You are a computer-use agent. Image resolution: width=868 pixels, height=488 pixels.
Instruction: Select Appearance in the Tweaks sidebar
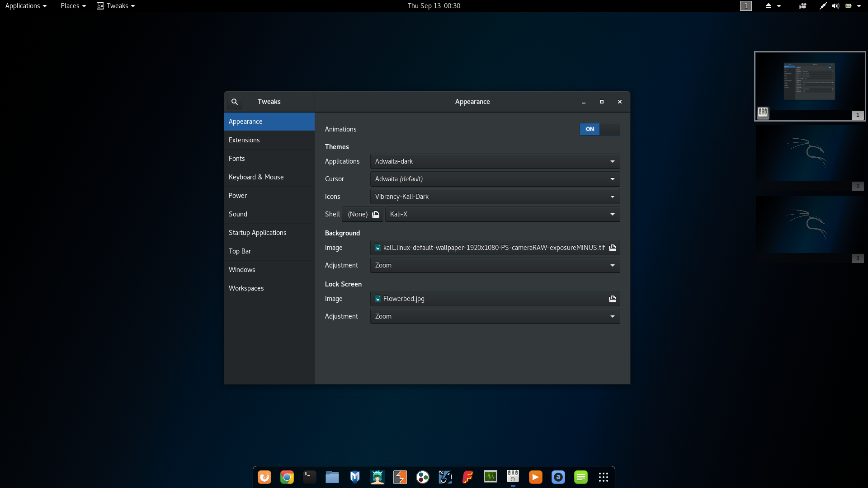269,122
